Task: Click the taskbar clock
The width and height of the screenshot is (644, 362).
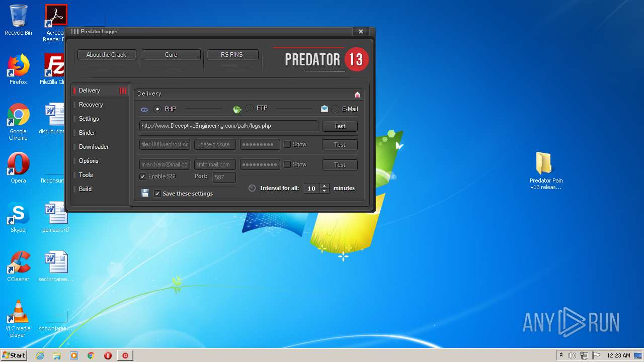Action: [618, 355]
